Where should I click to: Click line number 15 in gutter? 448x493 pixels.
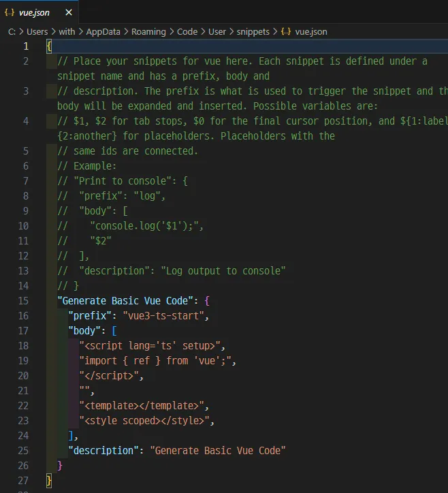pos(23,300)
